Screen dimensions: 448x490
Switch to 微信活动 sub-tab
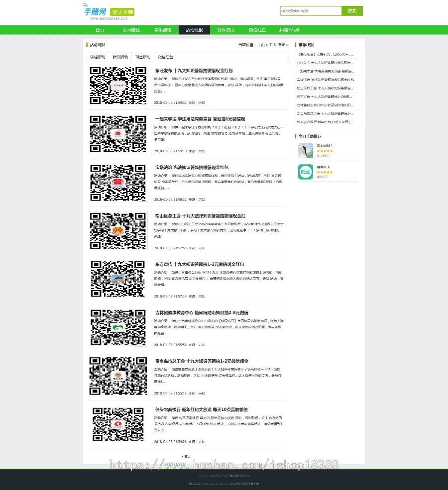98,57
